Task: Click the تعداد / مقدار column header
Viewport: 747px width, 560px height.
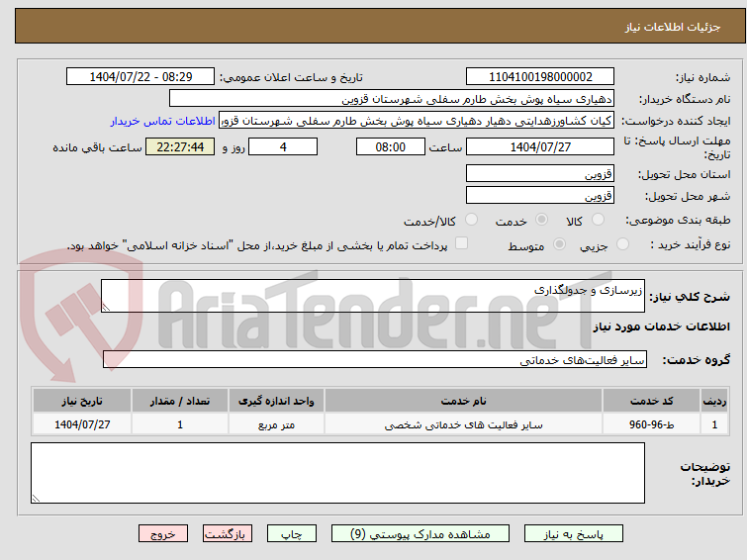Action: (x=180, y=401)
